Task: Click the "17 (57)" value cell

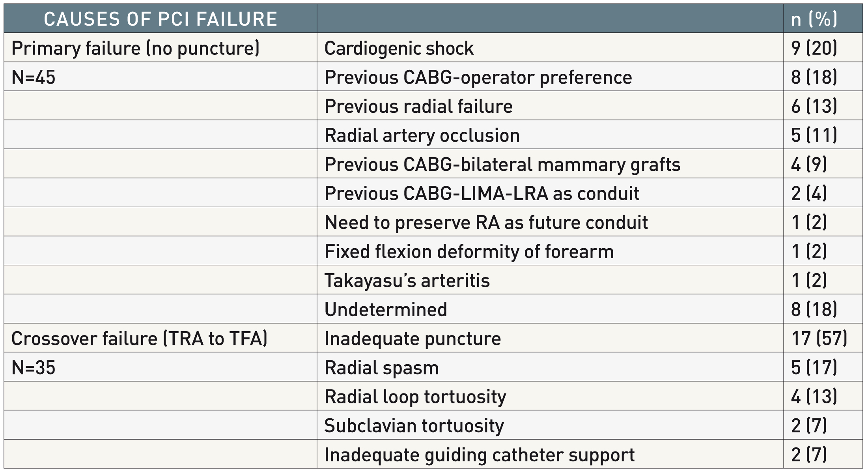Action: point(819,339)
